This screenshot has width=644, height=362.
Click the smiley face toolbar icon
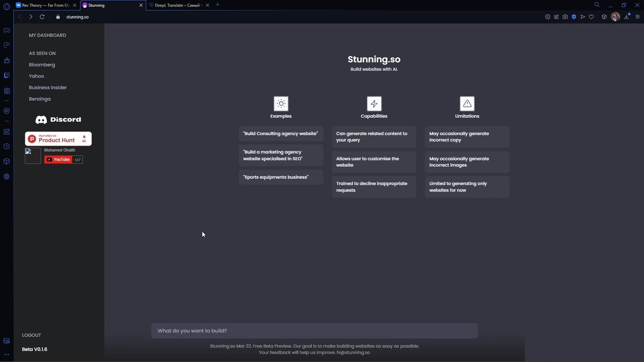pyautogui.click(x=547, y=17)
